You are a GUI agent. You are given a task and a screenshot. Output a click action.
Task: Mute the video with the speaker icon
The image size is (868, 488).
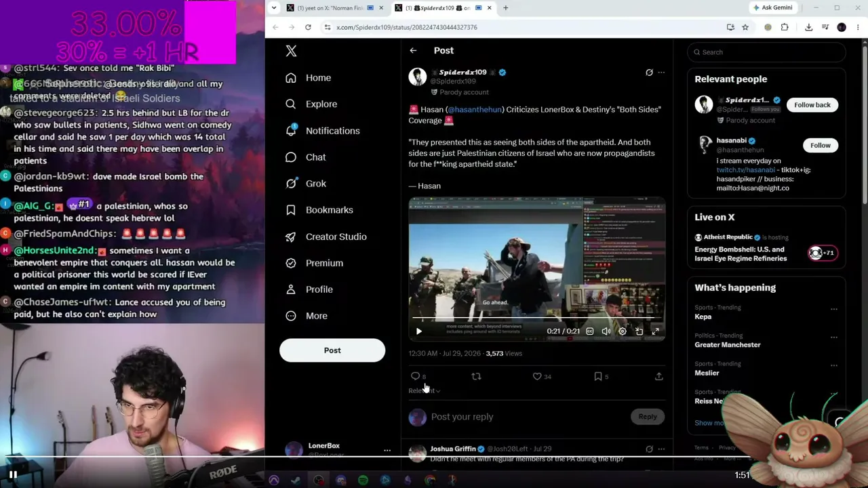(x=606, y=331)
